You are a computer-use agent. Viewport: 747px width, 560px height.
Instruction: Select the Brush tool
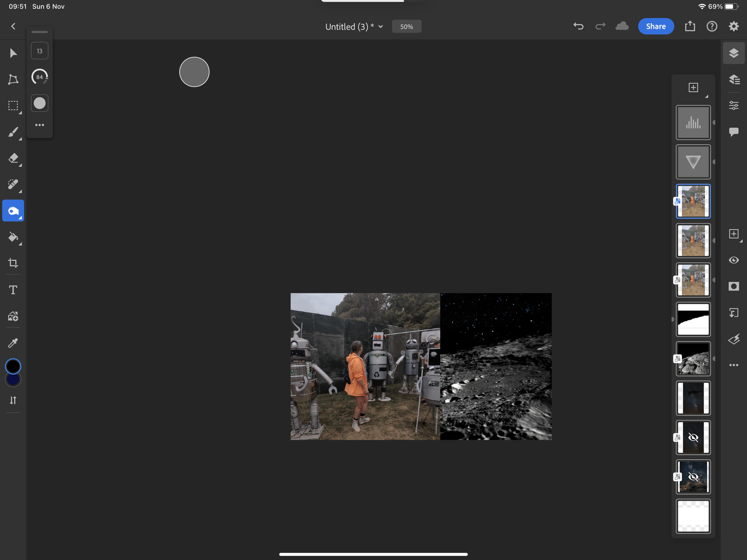pos(13,132)
